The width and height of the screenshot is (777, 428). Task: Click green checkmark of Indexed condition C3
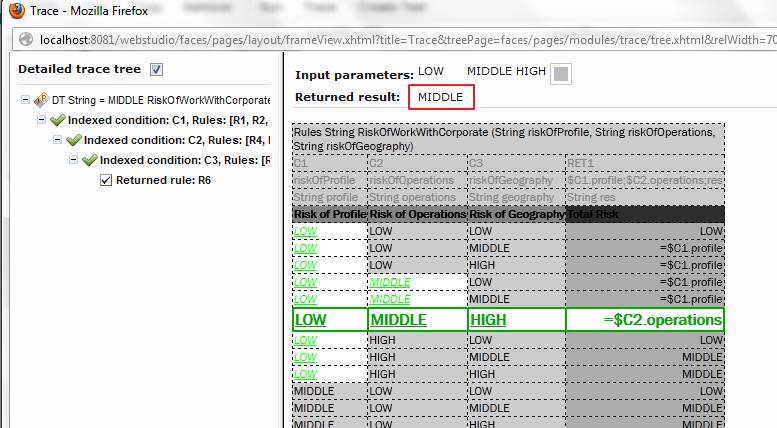90,160
